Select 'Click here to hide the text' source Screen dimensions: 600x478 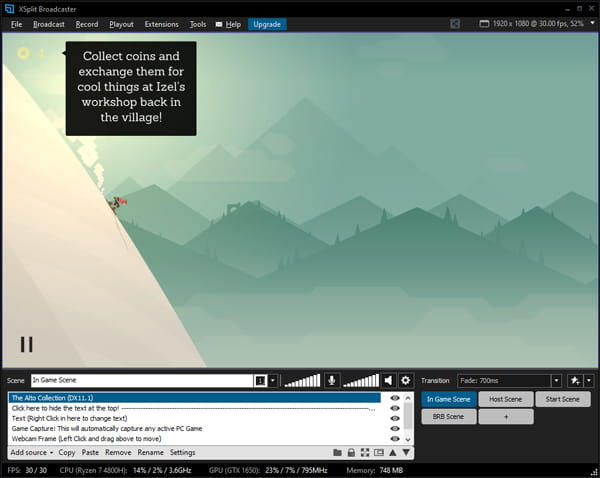click(194, 408)
